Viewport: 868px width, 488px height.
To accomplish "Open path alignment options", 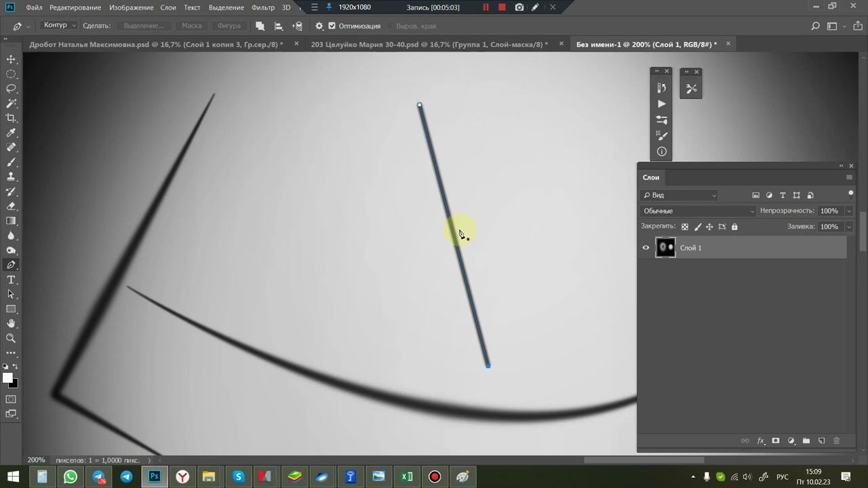I will click(x=278, y=26).
